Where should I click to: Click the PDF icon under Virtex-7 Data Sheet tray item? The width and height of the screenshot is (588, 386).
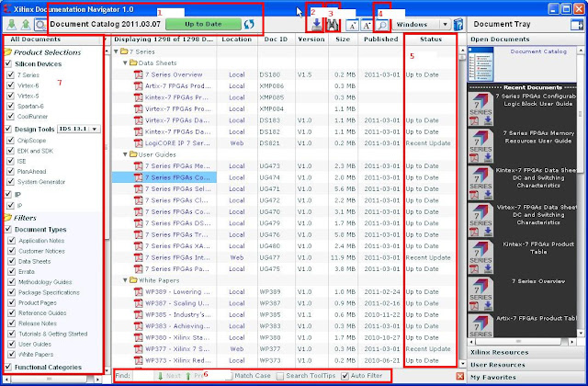[x=475, y=232]
